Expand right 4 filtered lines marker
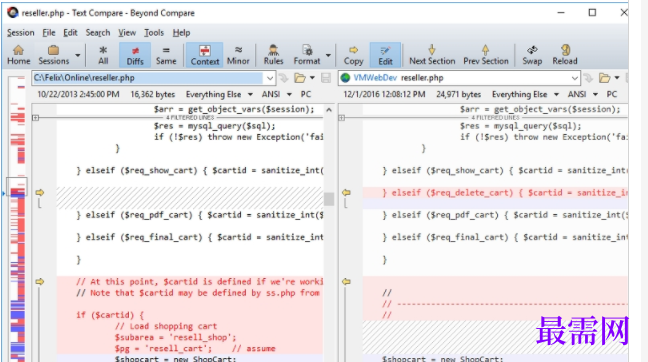Viewport: 648px width, 362px height. point(342,118)
